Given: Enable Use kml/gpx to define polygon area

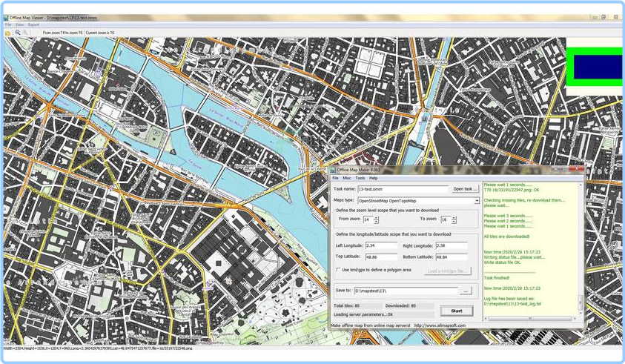Looking at the screenshot, I should [338, 270].
